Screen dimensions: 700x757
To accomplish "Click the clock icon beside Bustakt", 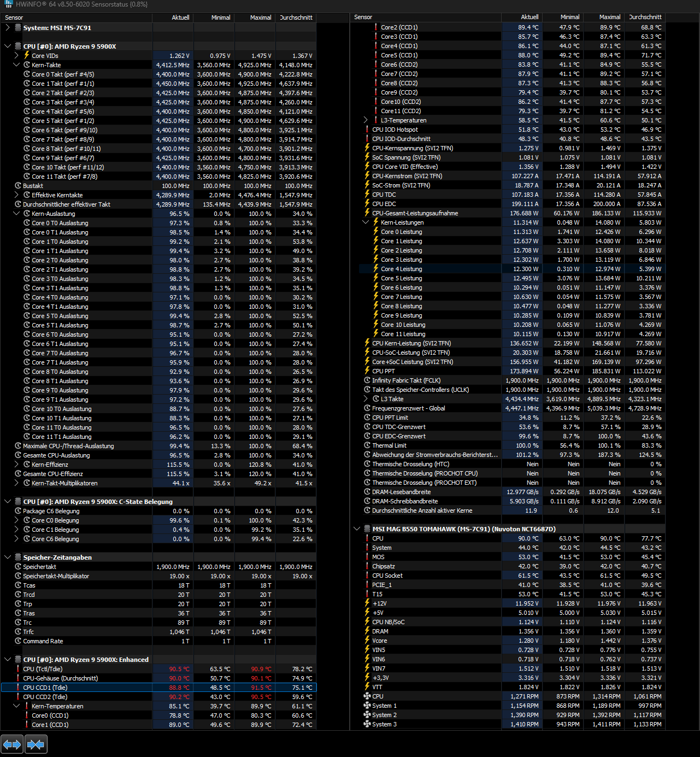I will (18, 186).
